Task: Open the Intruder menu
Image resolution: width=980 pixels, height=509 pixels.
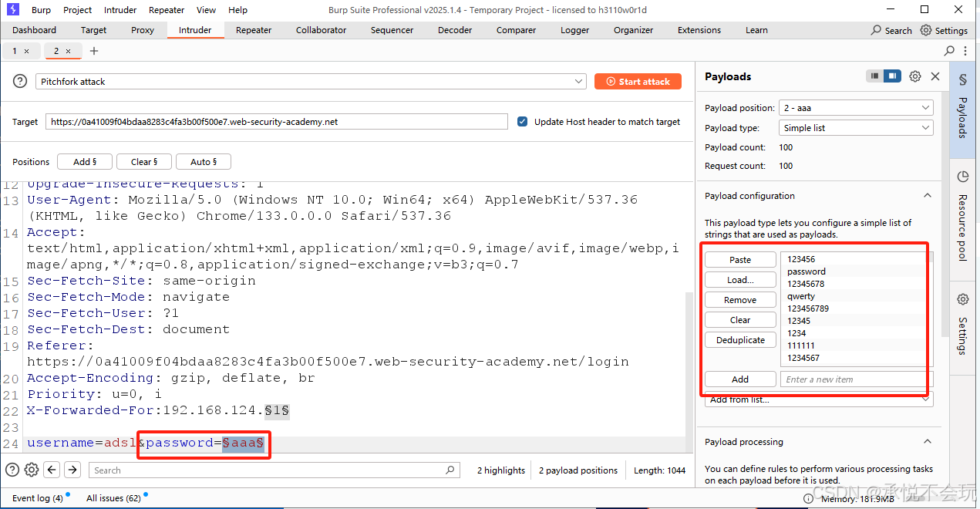Action: point(120,10)
